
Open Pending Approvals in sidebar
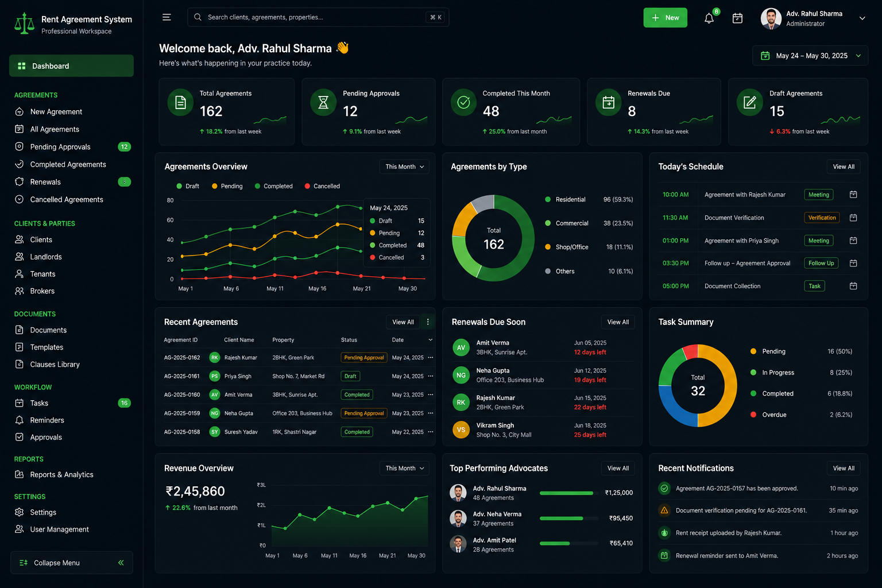pos(71,147)
